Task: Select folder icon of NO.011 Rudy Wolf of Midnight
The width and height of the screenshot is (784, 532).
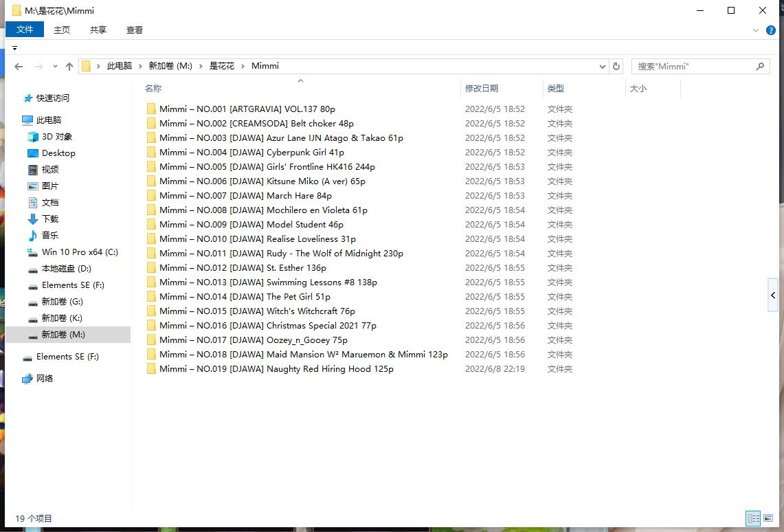Action: (x=151, y=254)
